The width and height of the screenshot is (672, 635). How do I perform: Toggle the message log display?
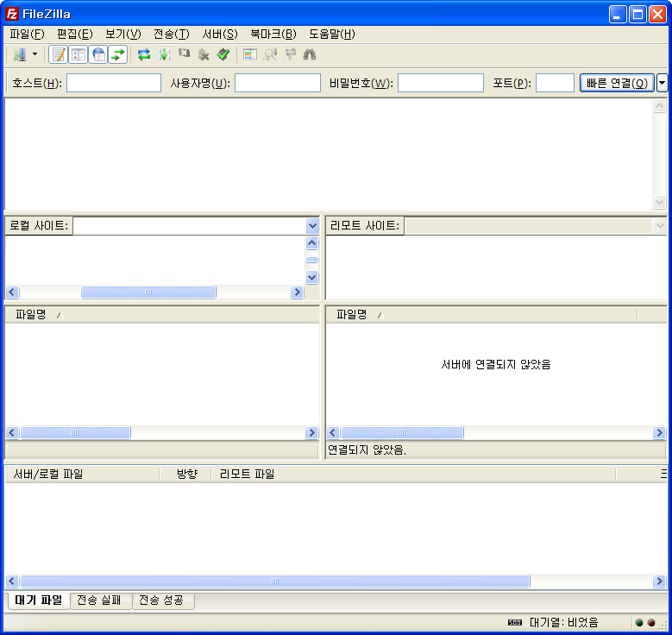(58, 54)
